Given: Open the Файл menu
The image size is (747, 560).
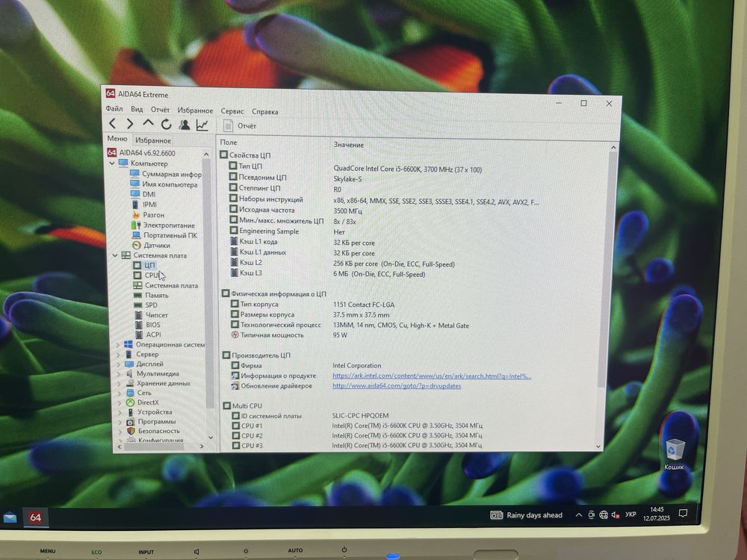Looking at the screenshot, I should (x=114, y=109).
